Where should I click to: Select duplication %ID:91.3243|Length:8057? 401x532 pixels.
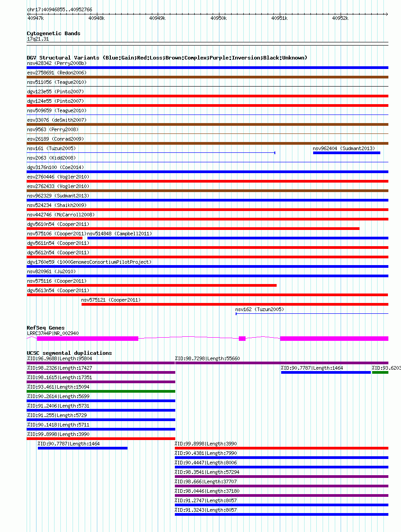(x=206, y=510)
